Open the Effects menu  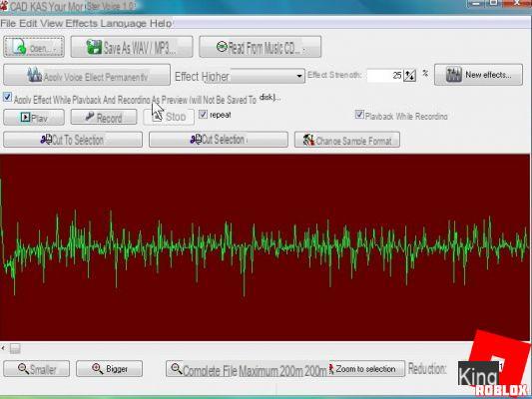(82, 23)
